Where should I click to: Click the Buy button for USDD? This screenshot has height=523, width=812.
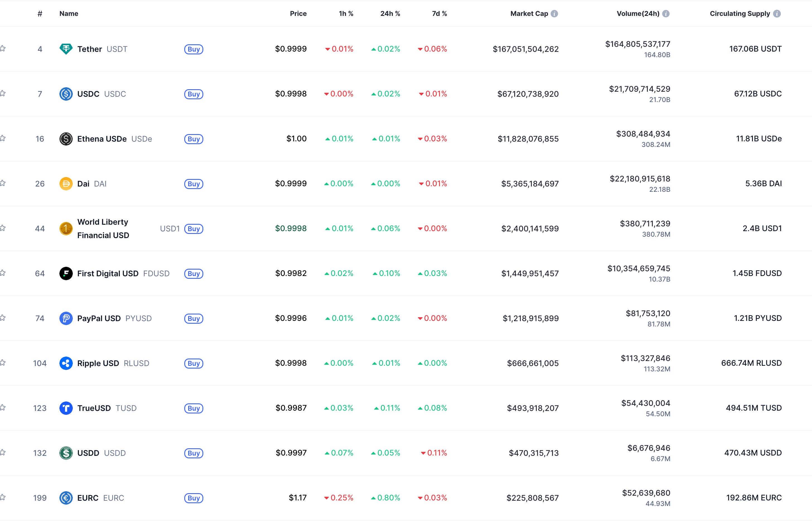tap(194, 453)
